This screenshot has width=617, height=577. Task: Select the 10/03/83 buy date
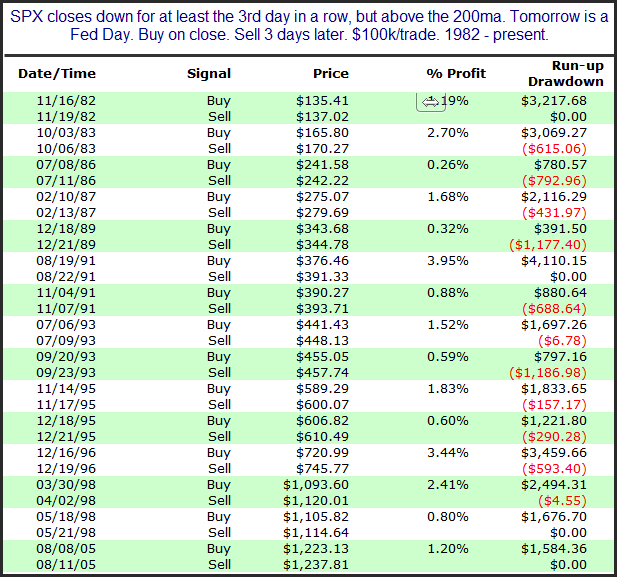(x=66, y=133)
